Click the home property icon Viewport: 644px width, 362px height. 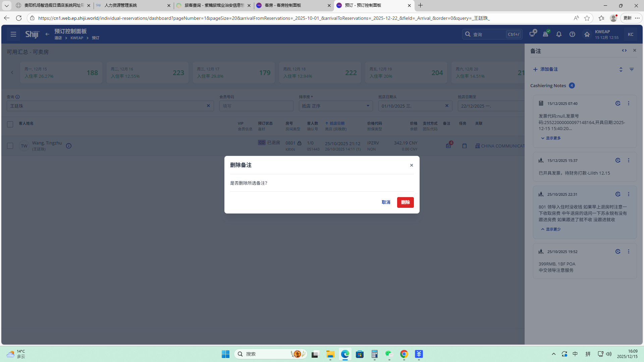coord(587,34)
